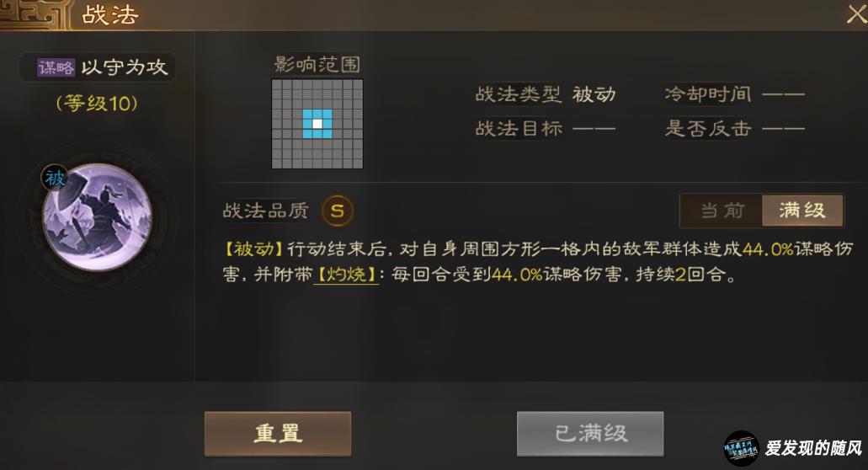Click the white center cell of range grid

317,124
